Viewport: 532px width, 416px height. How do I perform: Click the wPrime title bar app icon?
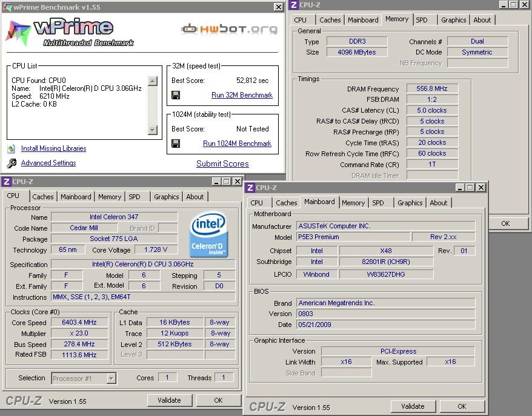7,7
